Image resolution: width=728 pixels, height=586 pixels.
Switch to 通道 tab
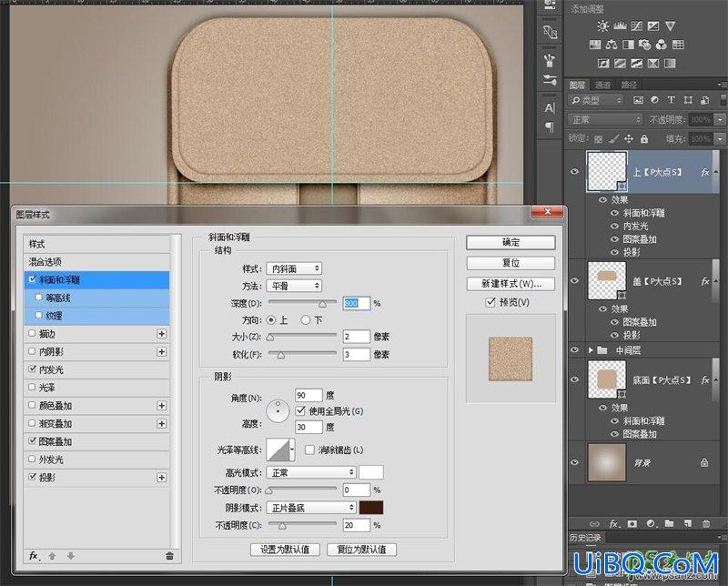point(602,85)
